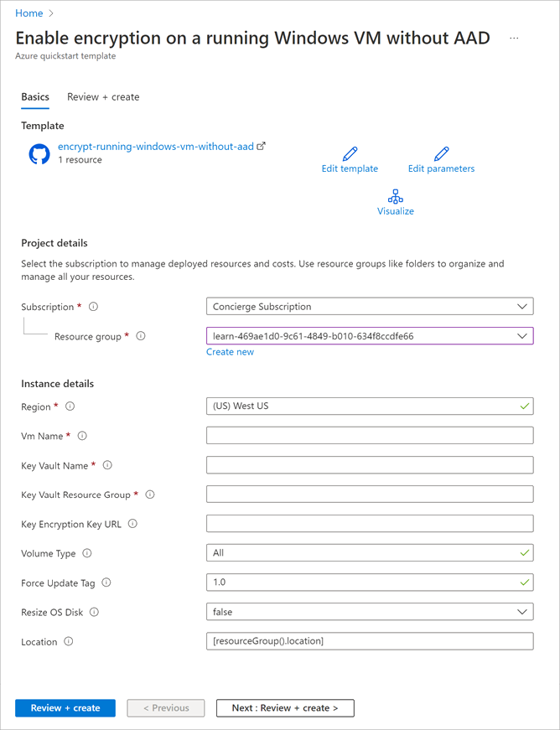The width and height of the screenshot is (560, 730).
Task: Click the info icon for Key Encryption Key URL
Action: [132, 524]
